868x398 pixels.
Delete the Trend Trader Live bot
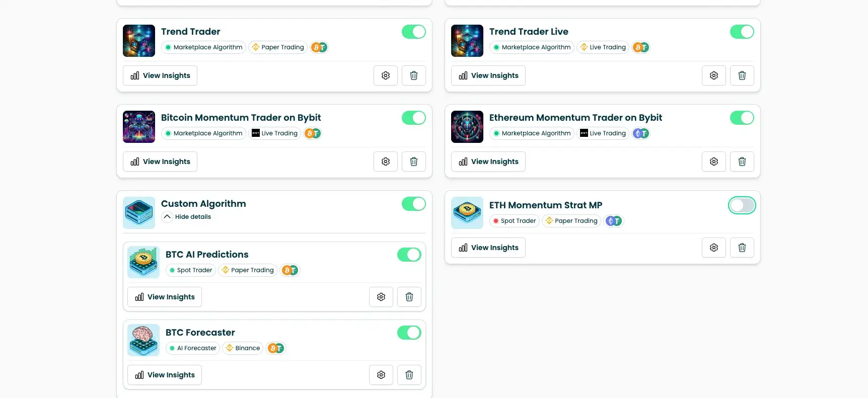coord(742,75)
